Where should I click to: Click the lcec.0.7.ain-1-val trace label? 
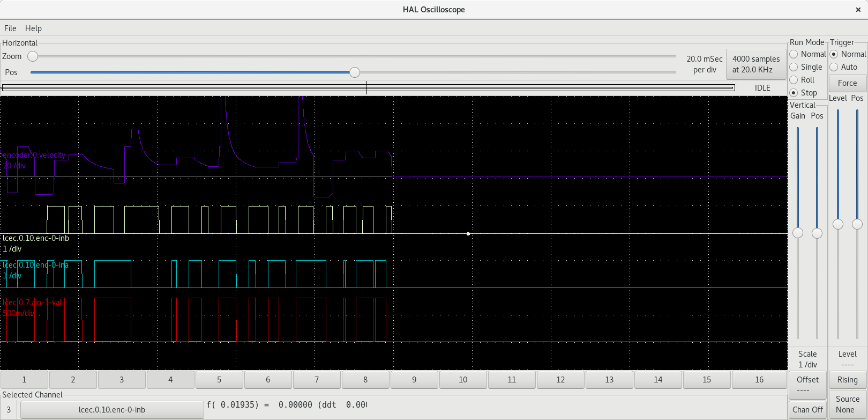click(32, 303)
